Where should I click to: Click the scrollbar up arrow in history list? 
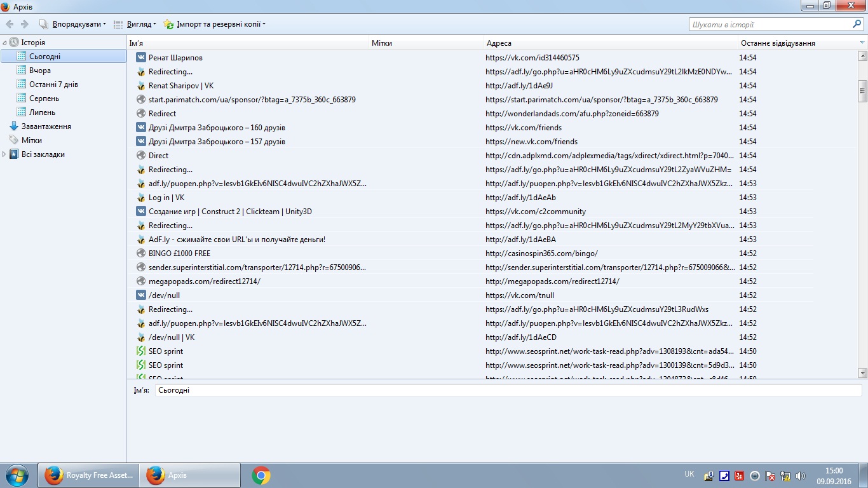tap(862, 56)
